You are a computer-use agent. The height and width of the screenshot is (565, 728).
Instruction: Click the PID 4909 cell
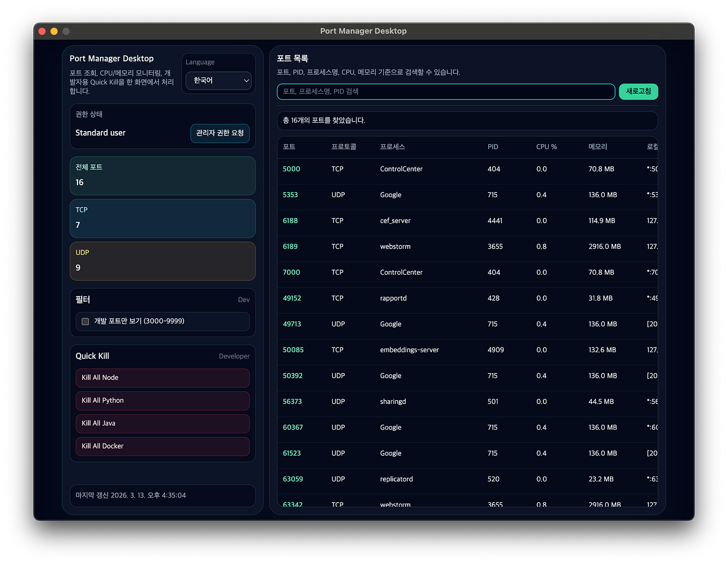(x=496, y=350)
